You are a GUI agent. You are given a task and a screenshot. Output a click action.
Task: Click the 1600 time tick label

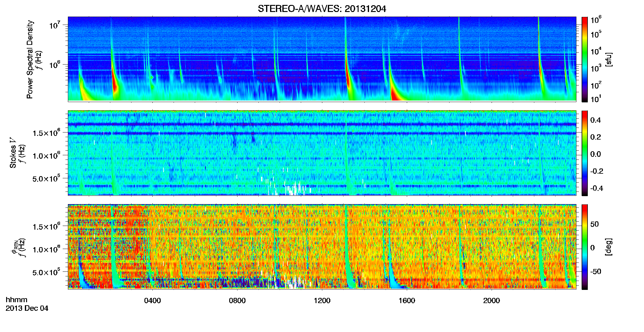[x=407, y=301]
